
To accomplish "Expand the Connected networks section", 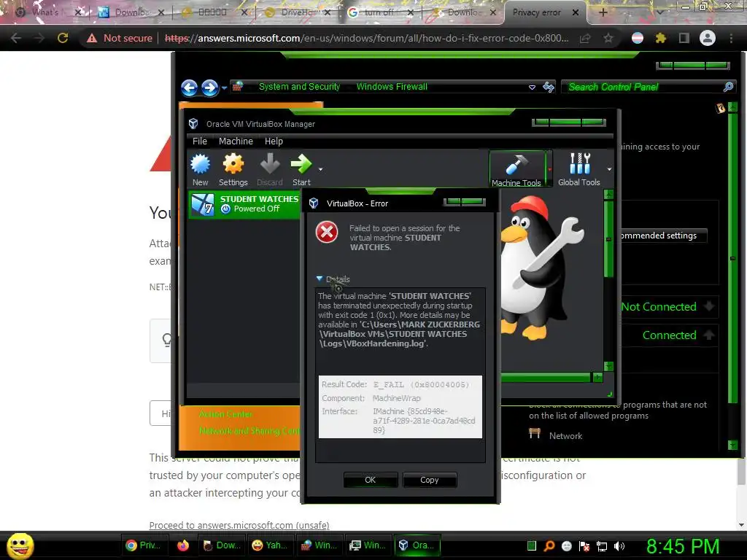I will (x=709, y=335).
